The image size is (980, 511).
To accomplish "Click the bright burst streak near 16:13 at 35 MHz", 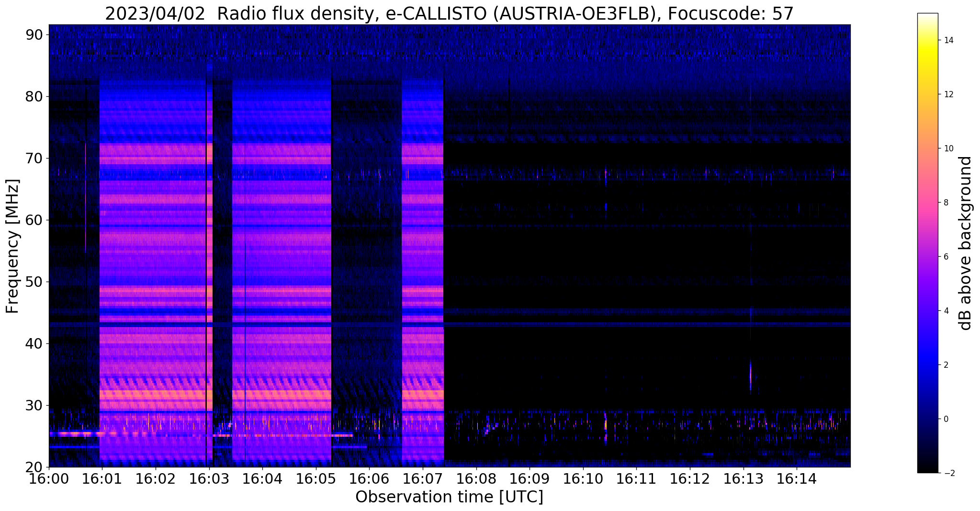I will point(750,376).
